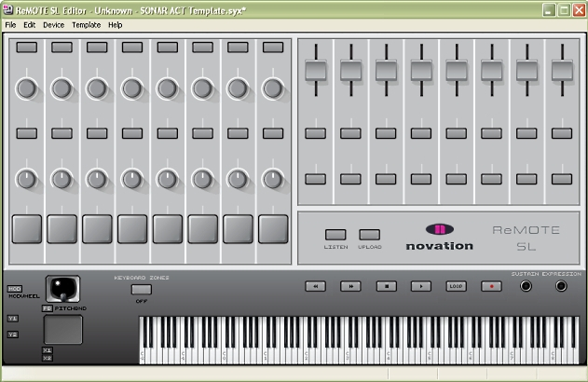This screenshot has height=382, width=588.
Task: Click the play transport button
Action: 421,286
